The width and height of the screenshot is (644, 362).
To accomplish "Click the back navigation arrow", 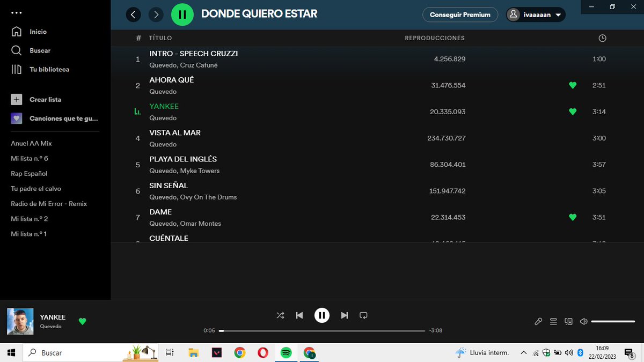I will click(x=133, y=14).
